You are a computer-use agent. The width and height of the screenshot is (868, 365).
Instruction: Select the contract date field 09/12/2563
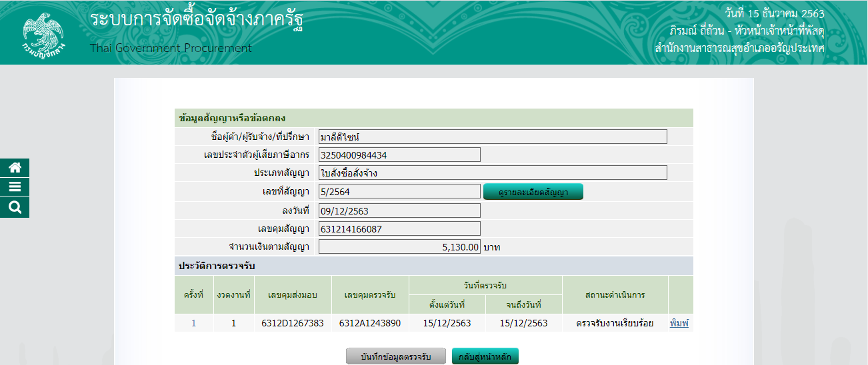(x=399, y=210)
